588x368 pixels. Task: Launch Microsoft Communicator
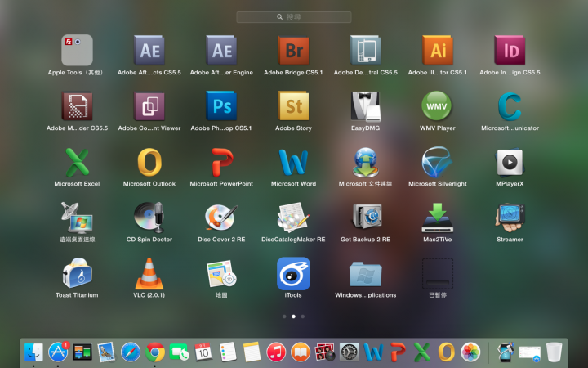[x=510, y=105]
